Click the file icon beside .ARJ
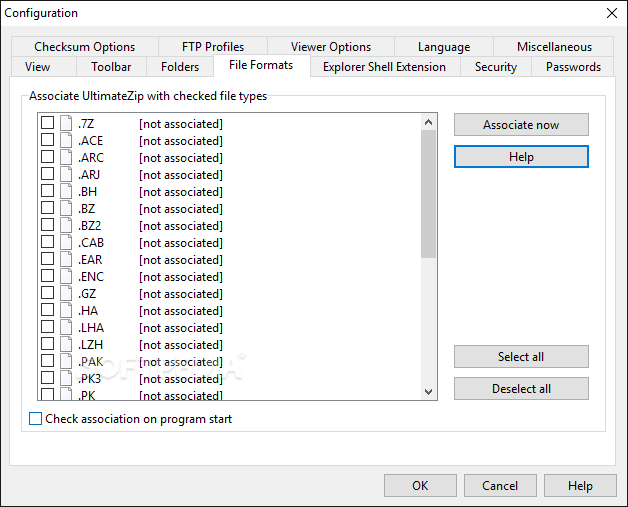 click(66, 174)
